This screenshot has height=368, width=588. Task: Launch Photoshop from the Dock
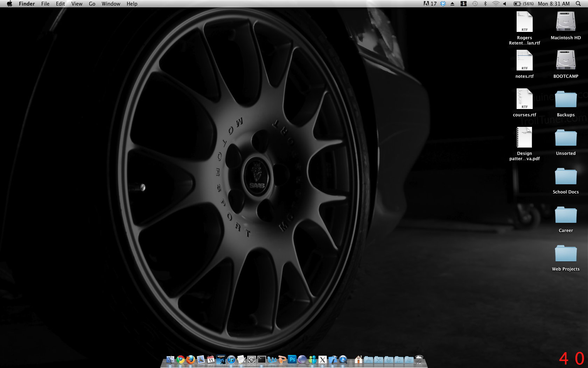[x=292, y=359]
